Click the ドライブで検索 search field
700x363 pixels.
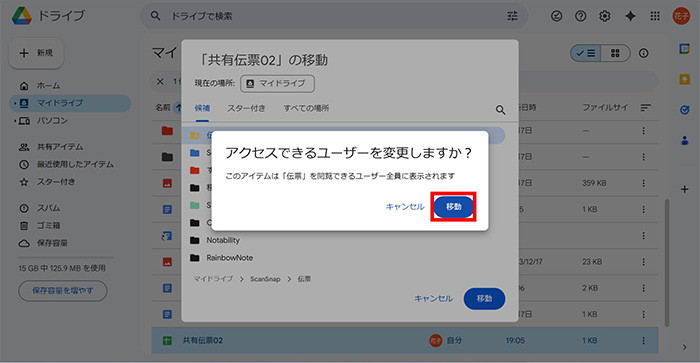(335, 16)
